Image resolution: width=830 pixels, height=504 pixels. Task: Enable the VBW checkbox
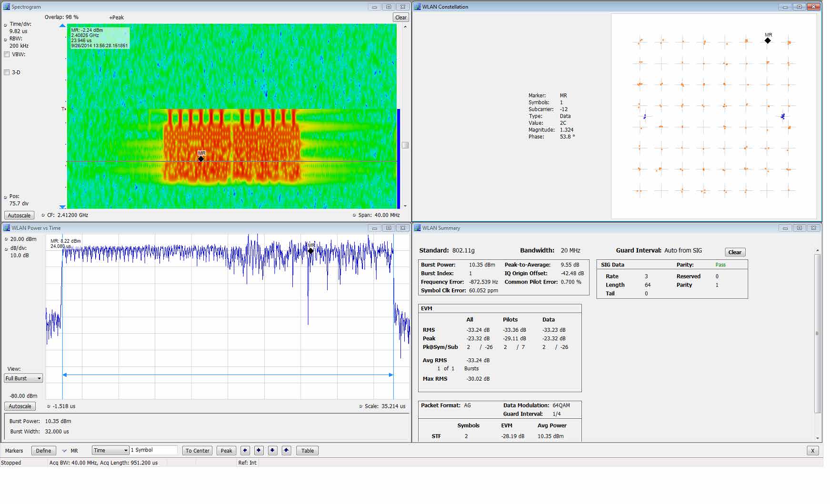(x=7, y=55)
